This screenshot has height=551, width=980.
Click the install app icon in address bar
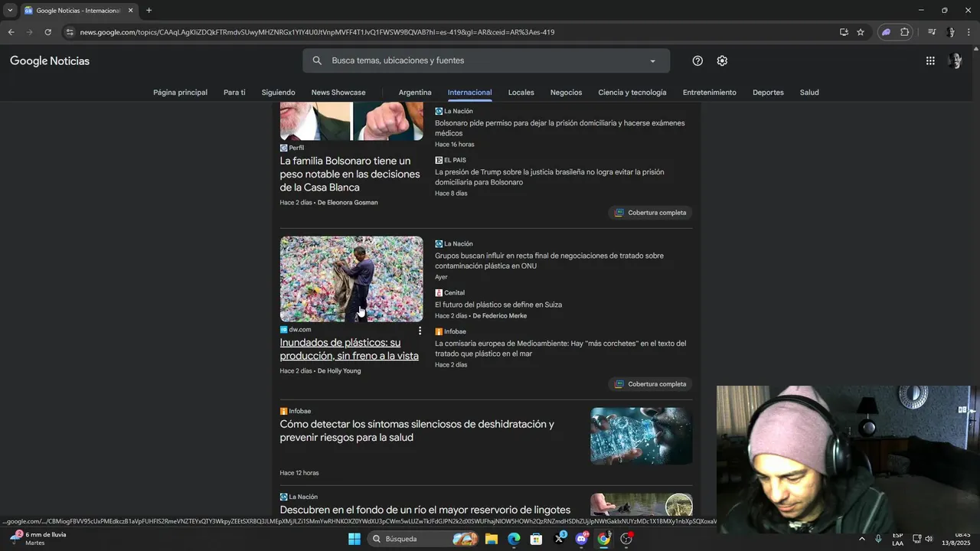pyautogui.click(x=844, y=32)
